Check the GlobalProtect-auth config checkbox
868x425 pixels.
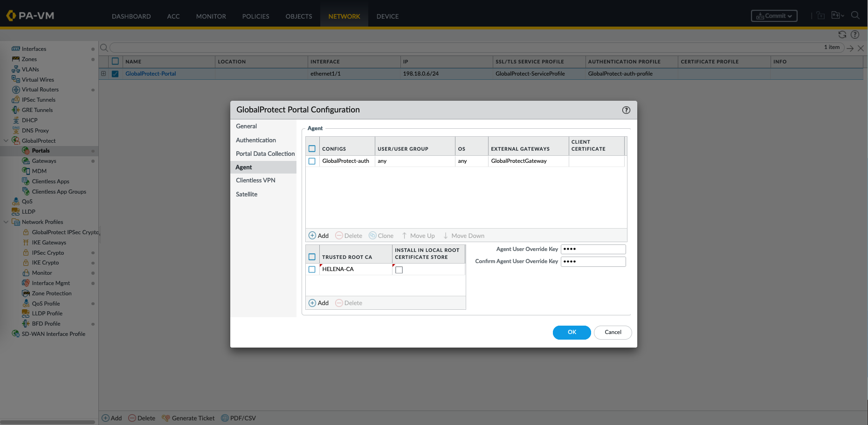coord(312,161)
